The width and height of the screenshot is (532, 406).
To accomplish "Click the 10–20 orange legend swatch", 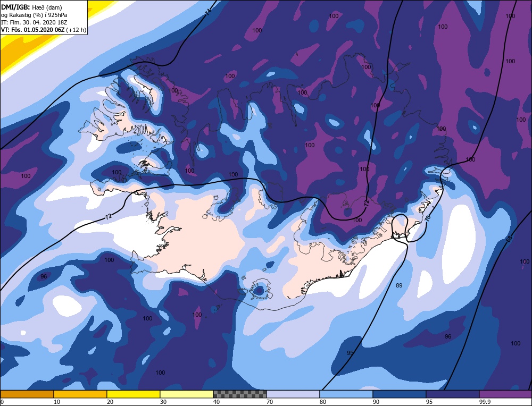I will (80, 394).
